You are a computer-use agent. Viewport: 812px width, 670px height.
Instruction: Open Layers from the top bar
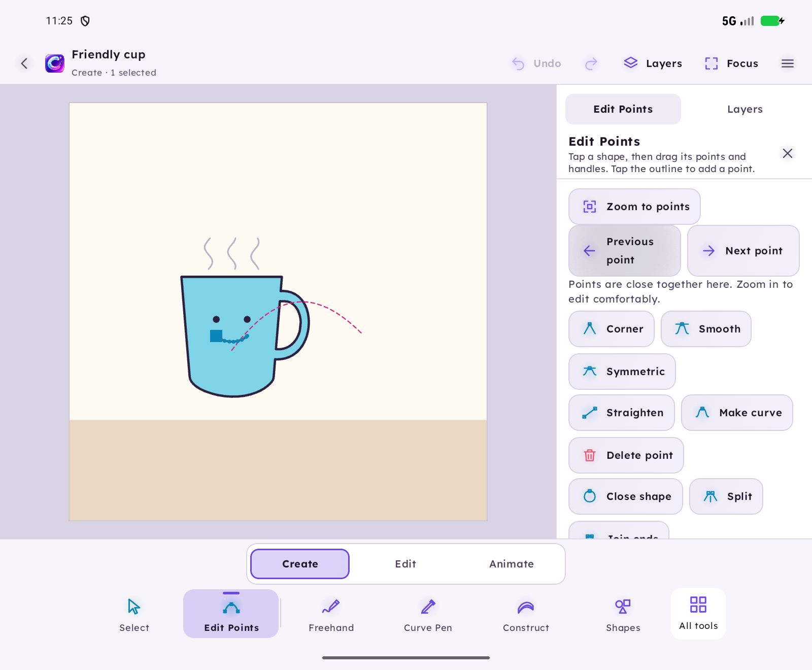coord(653,63)
